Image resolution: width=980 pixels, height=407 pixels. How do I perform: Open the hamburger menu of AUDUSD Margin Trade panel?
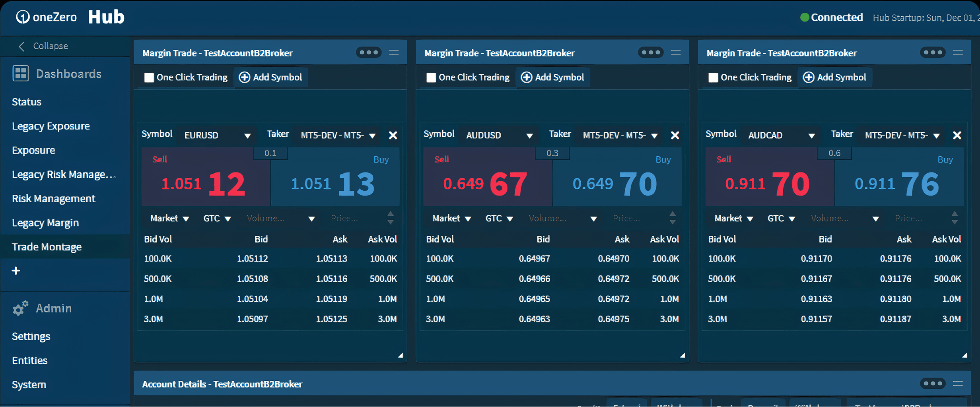676,52
